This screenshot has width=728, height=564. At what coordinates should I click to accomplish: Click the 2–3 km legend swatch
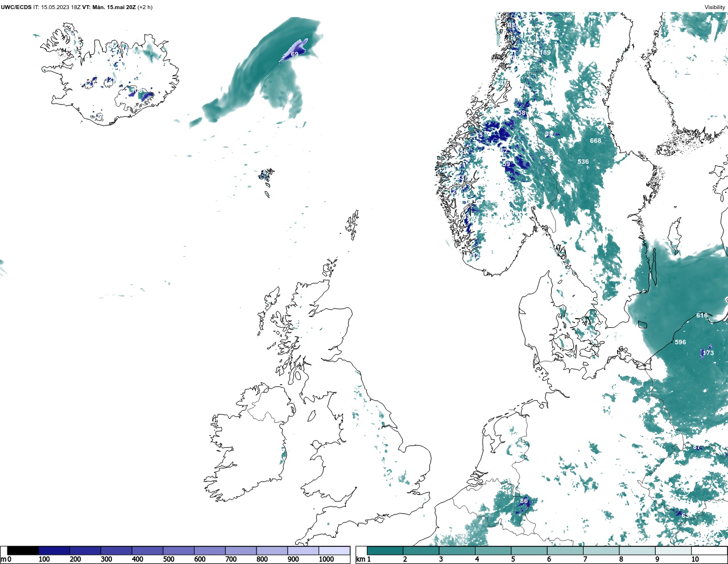tap(421, 550)
